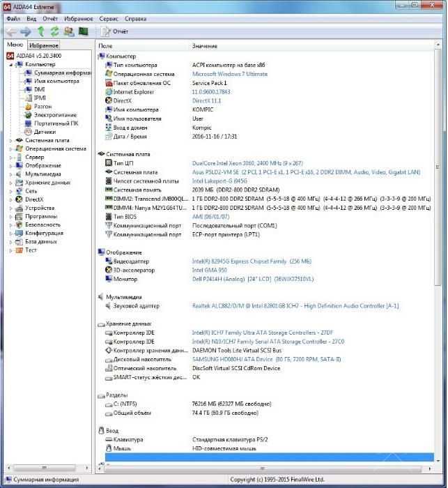Click the Значение column header
This screenshot has width=448, height=488.
coord(205,46)
